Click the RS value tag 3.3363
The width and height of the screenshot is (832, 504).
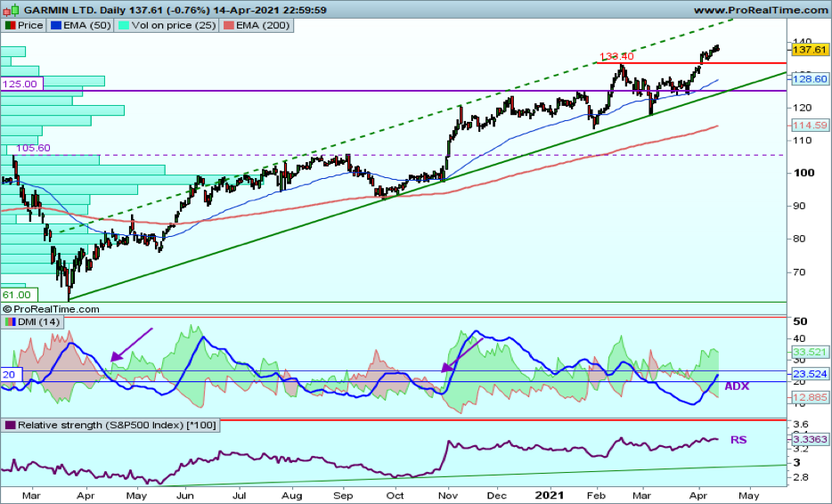pyautogui.click(x=810, y=439)
